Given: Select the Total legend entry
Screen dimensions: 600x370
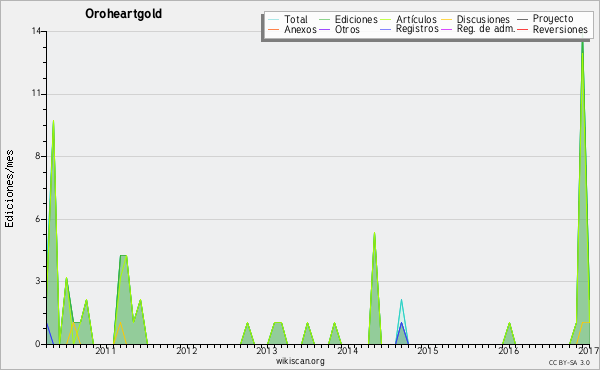Looking at the screenshot, I should [296, 19].
